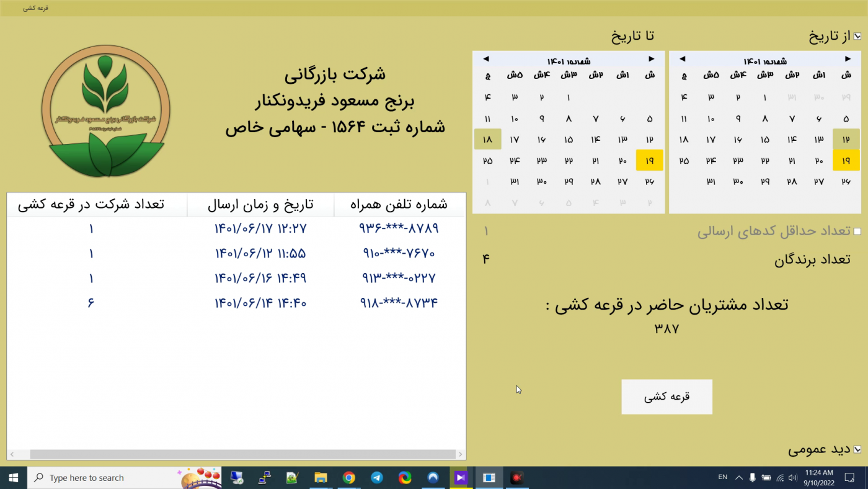
Task: Select highlighted day ۱۹ in 'از تاریخ' calendar
Action: click(846, 161)
